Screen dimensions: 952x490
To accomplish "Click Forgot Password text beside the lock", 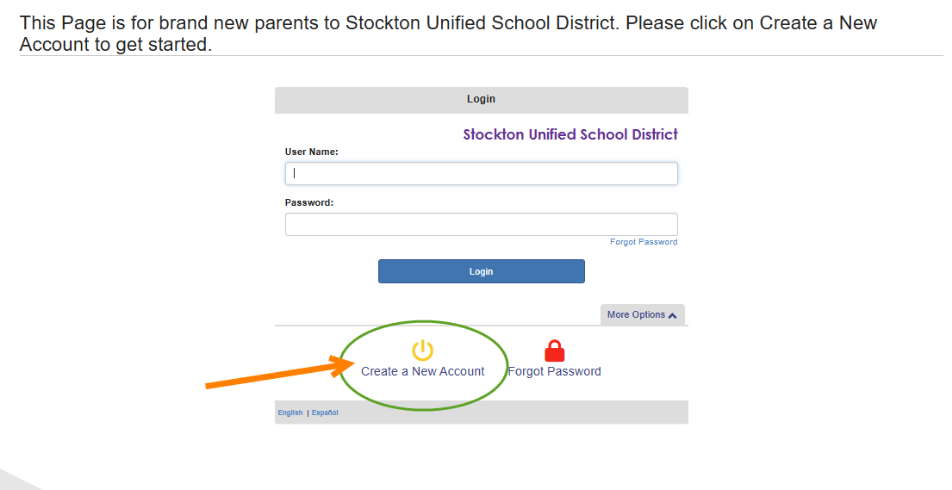I will 555,372.
